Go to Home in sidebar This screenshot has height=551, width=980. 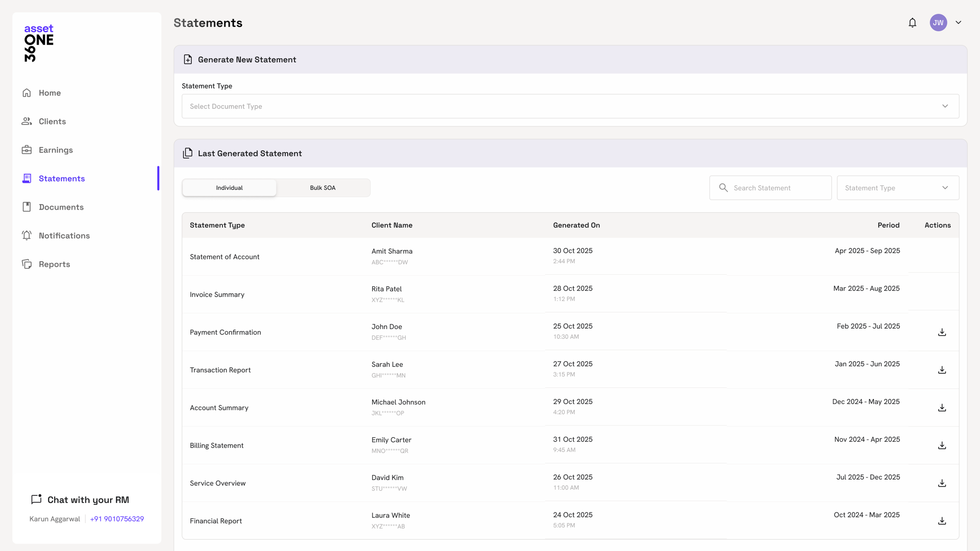pos(50,93)
